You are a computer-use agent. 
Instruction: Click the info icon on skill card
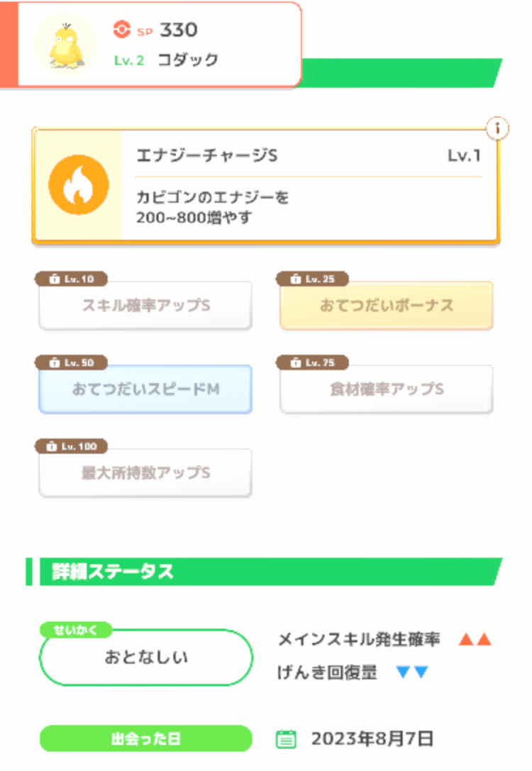click(498, 128)
